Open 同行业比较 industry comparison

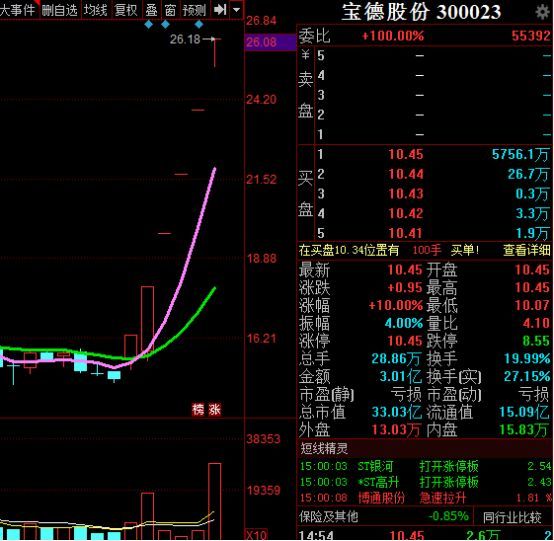pyautogui.click(x=512, y=517)
